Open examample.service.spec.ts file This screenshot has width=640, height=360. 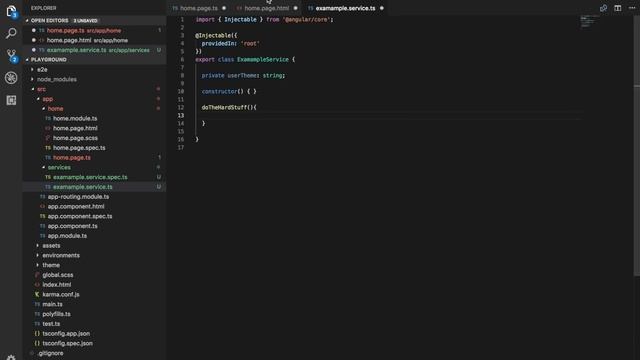click(90, 177)
